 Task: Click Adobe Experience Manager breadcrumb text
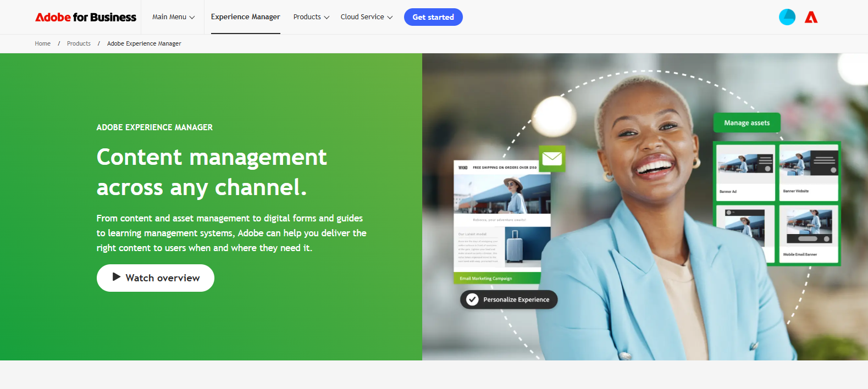[x=144, y=43]
